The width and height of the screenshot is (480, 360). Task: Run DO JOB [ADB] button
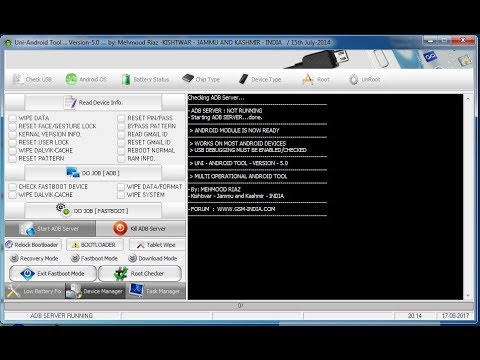[x=93, y=173]
